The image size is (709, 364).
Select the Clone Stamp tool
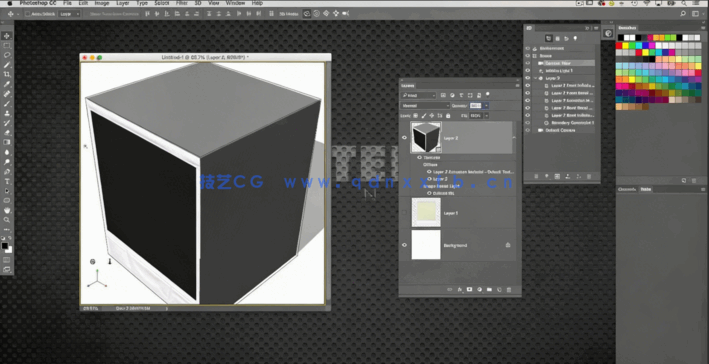[x=7, y=113]
